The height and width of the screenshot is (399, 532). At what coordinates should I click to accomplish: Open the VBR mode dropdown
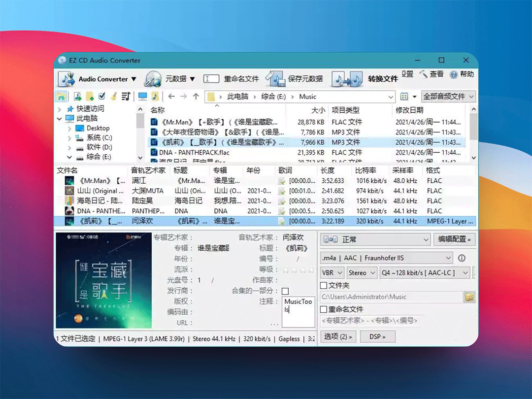click(332, 273)
